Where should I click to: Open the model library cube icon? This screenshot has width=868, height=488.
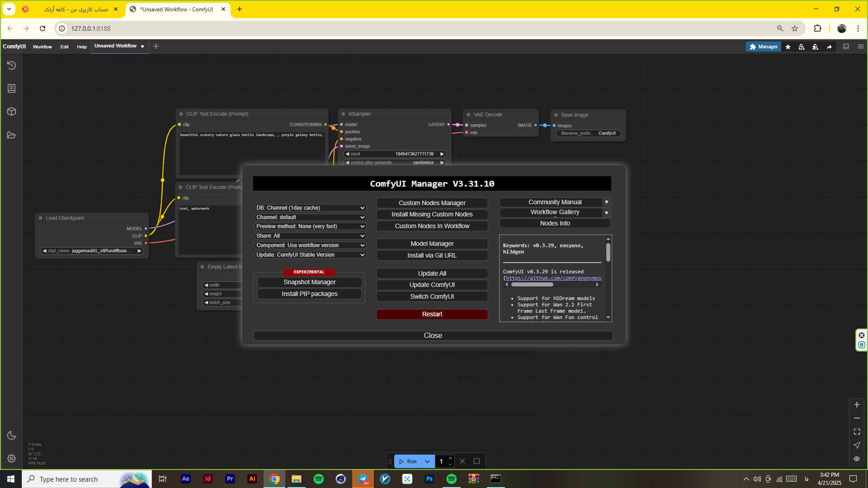12,112
